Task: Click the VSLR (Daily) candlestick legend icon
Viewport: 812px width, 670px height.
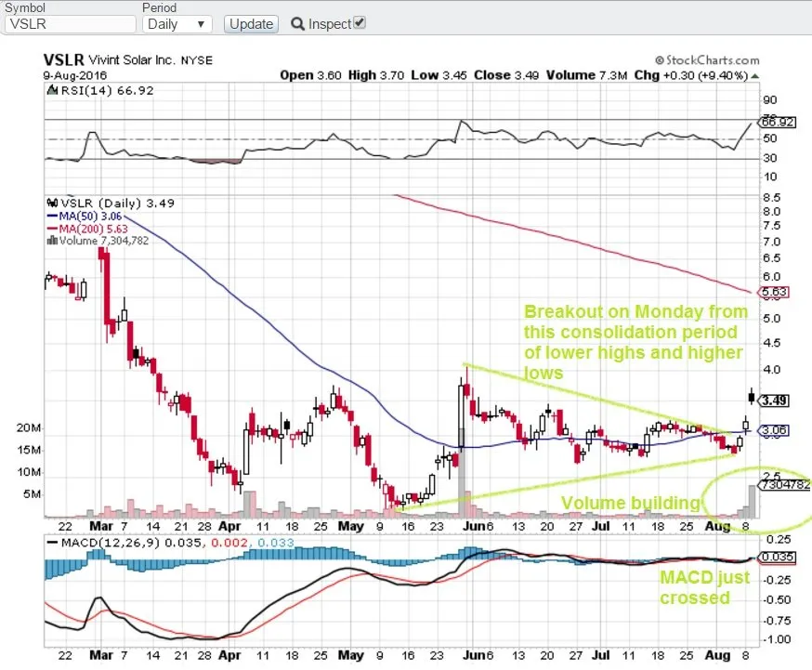Action: pyautogui.click(x=52, y=203)
